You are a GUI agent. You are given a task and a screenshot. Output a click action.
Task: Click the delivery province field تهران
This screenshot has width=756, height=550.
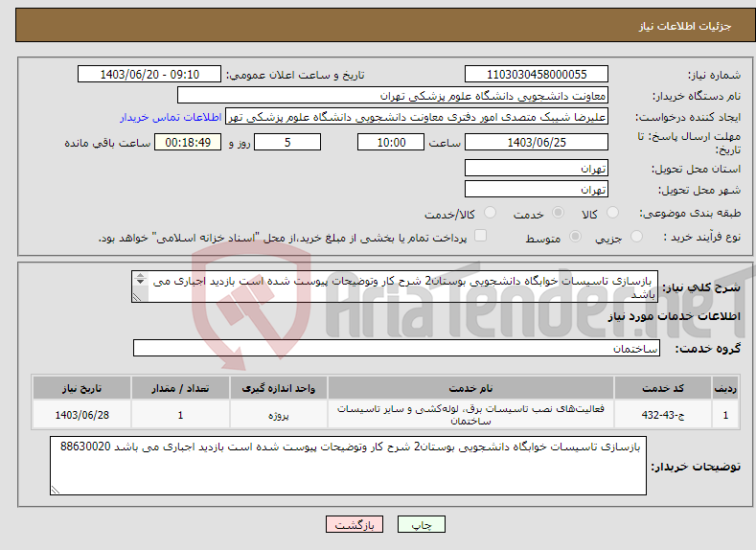click(537, 169)
